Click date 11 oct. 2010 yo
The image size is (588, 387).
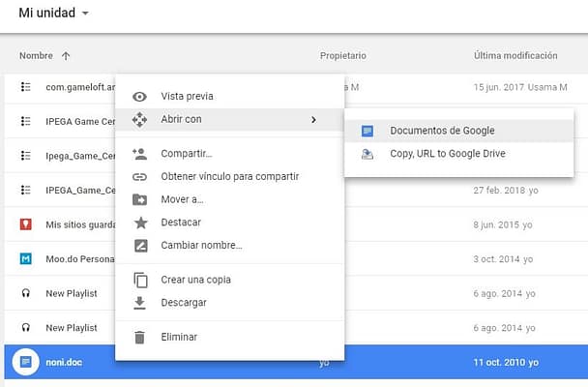pos(506,363)
